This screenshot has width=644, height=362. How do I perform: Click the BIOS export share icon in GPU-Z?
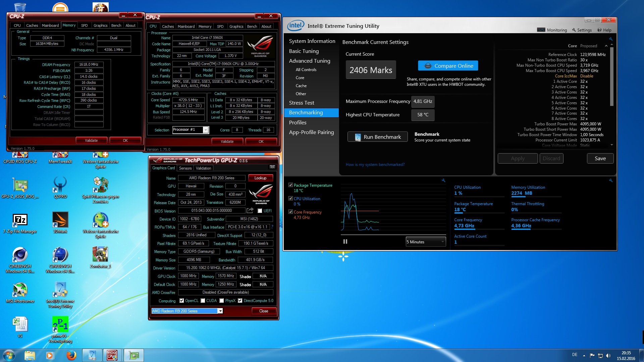[x=250, y=210]
